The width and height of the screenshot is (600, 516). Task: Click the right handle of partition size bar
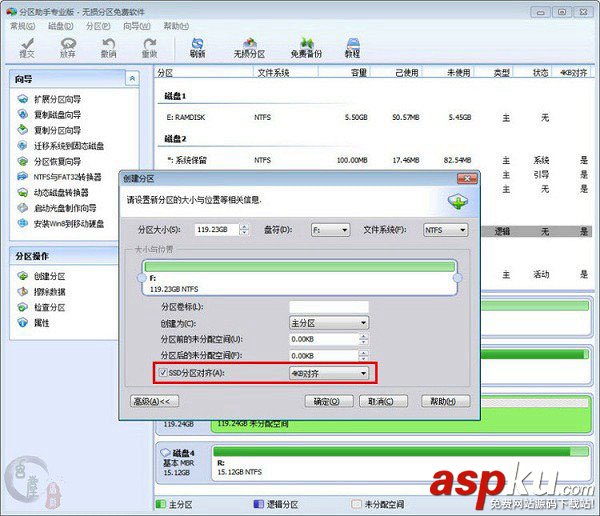tap(457, 278)
